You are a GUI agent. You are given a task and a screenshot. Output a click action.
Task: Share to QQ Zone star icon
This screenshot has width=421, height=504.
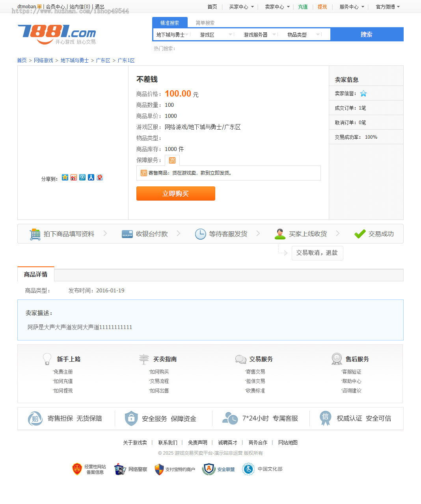[65, 177]
